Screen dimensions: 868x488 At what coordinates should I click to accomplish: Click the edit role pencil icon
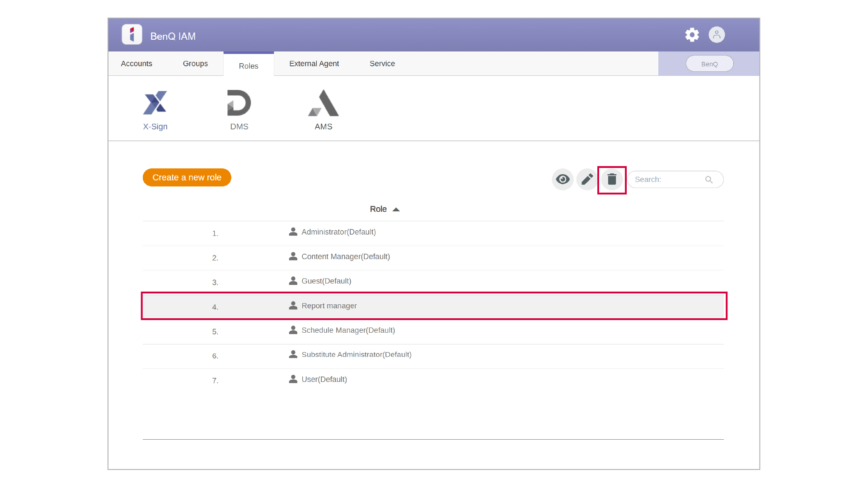point(586,179)
